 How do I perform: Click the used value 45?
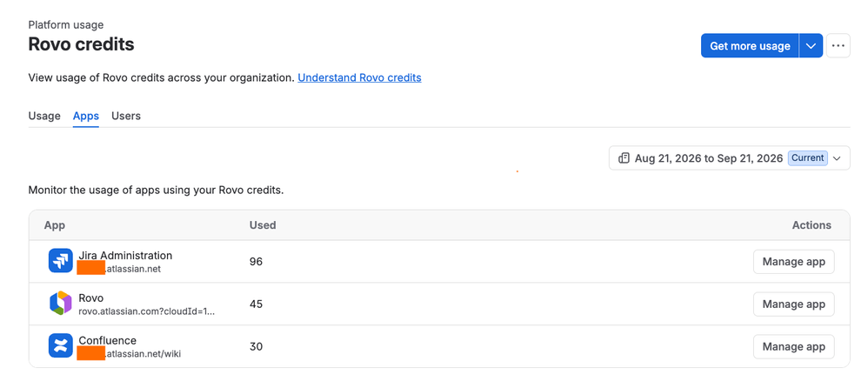pyautogui.click(x=256, y=304)
